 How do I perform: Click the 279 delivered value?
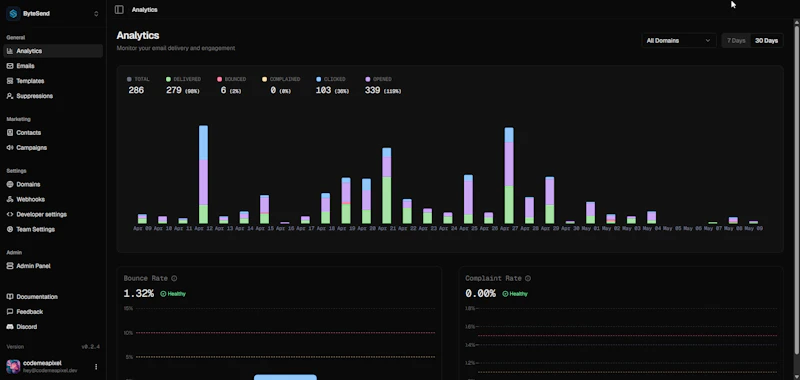click(x=174, y=90)
